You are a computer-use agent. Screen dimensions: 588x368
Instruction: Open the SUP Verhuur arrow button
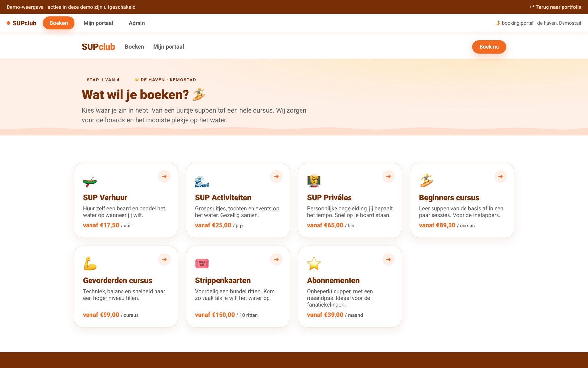(x=164, y=177)
